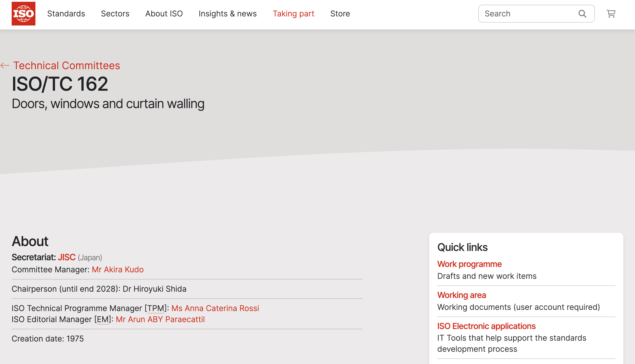
Task: Open the shopping cart
Action: tap(611, 13)
